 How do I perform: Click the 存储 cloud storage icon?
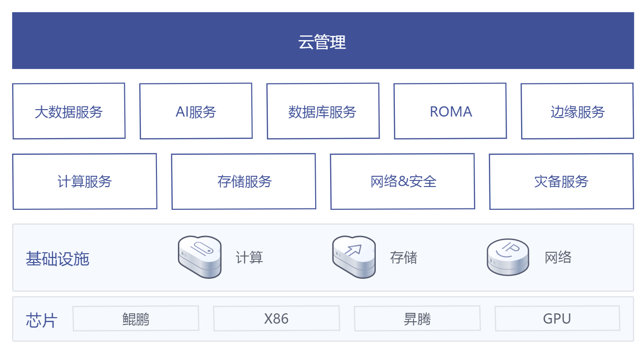coord(354,257)
